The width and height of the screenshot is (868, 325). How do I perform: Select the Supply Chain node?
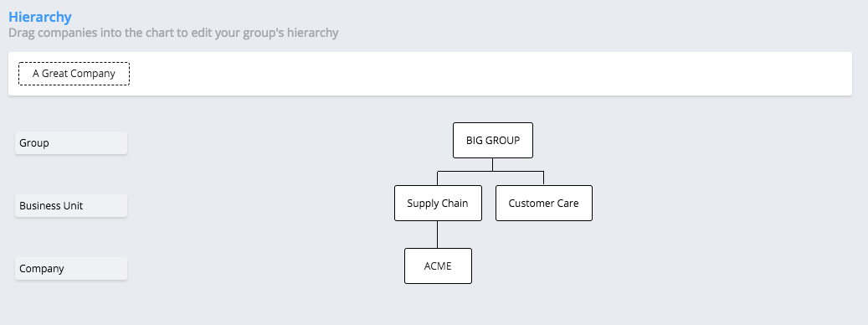click(x=438, y=204)
